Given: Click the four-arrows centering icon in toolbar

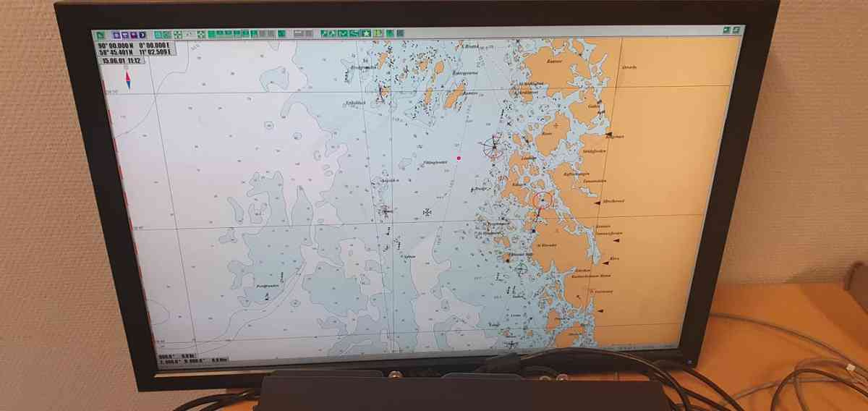Looking at the screenshot, I should point(177,34).
